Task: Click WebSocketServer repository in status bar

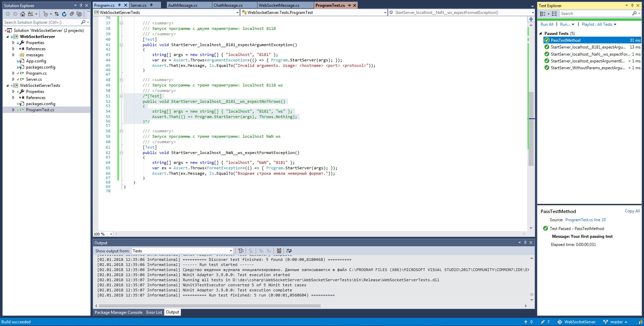Action: point(576,322)
